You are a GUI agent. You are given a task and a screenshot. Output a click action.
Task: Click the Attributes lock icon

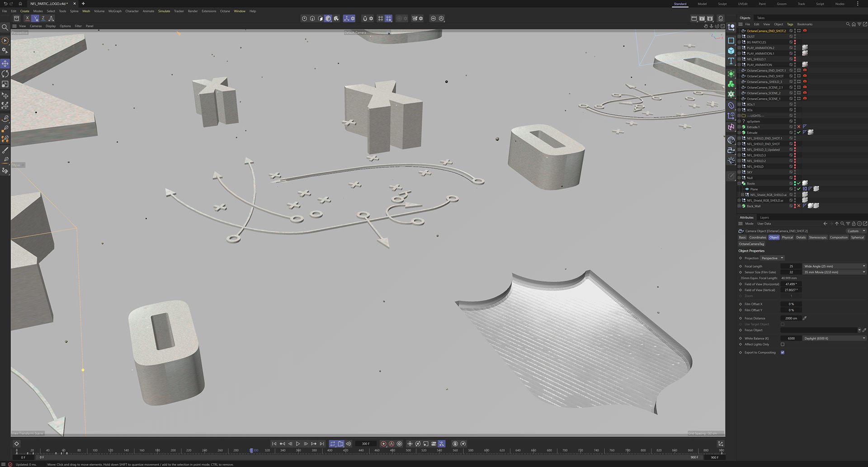click(x=854, y=224)
